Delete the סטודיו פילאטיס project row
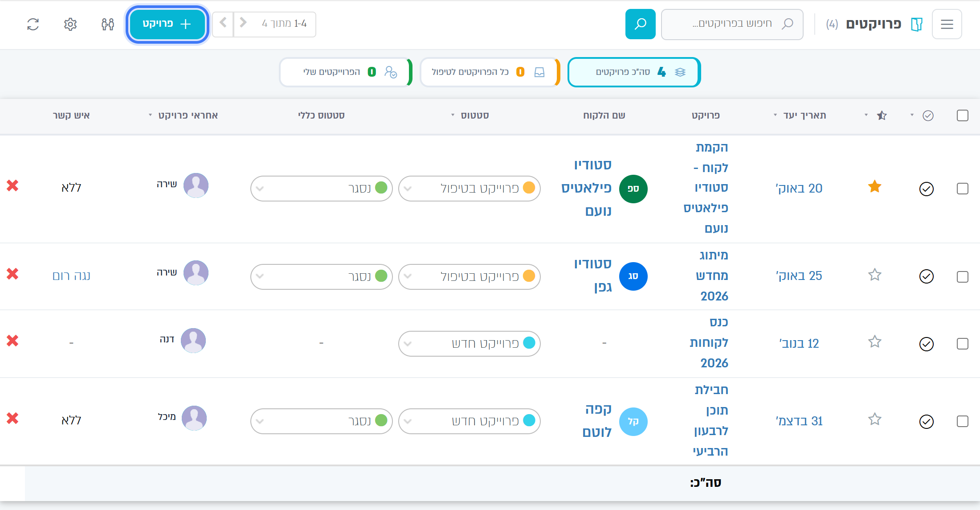 coord(12,185)
